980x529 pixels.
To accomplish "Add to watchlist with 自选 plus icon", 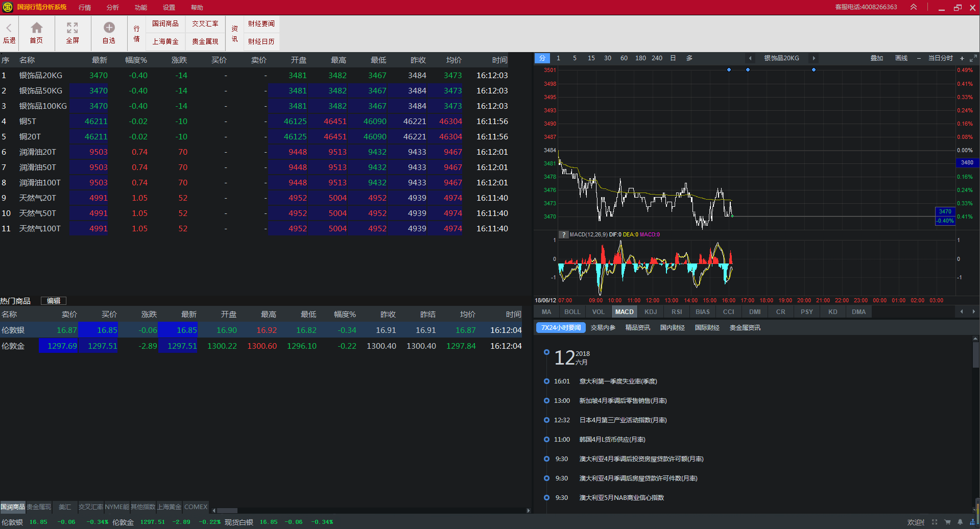I will click(109, 33).
